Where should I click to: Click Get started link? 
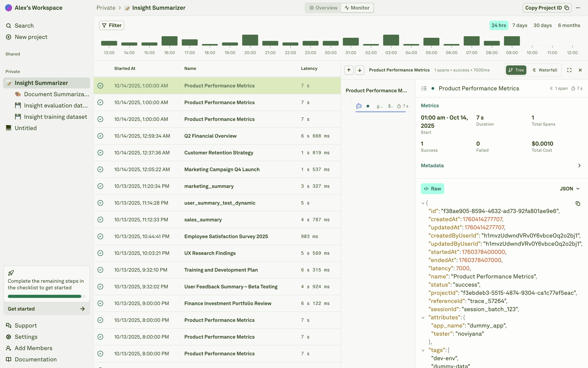point(47,309)
